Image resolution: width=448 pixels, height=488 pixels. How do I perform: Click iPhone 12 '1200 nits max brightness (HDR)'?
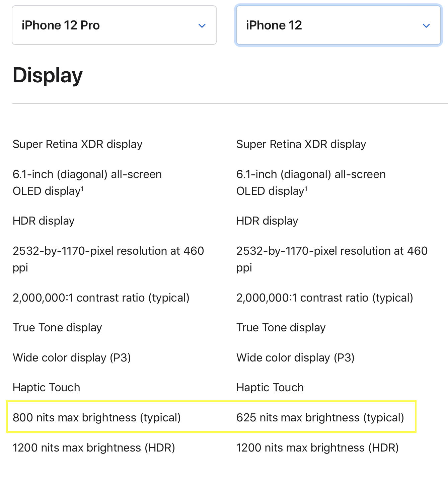point(317,448)
